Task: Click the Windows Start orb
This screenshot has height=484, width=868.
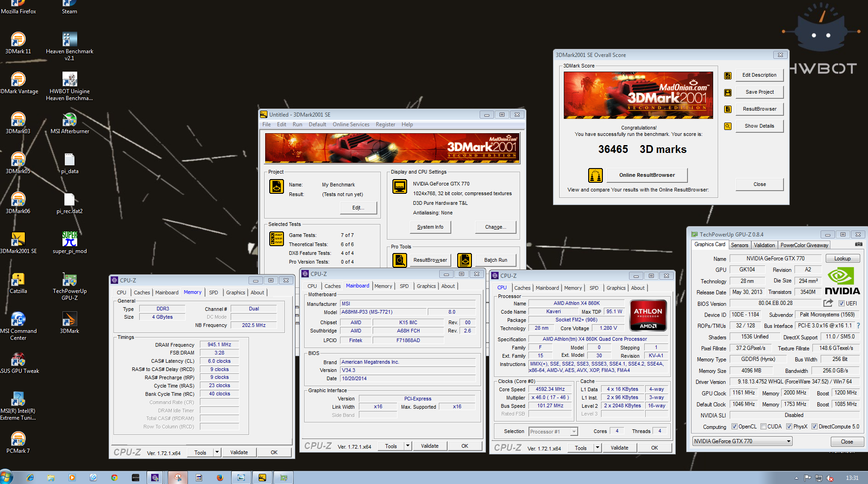Action: 6,477
